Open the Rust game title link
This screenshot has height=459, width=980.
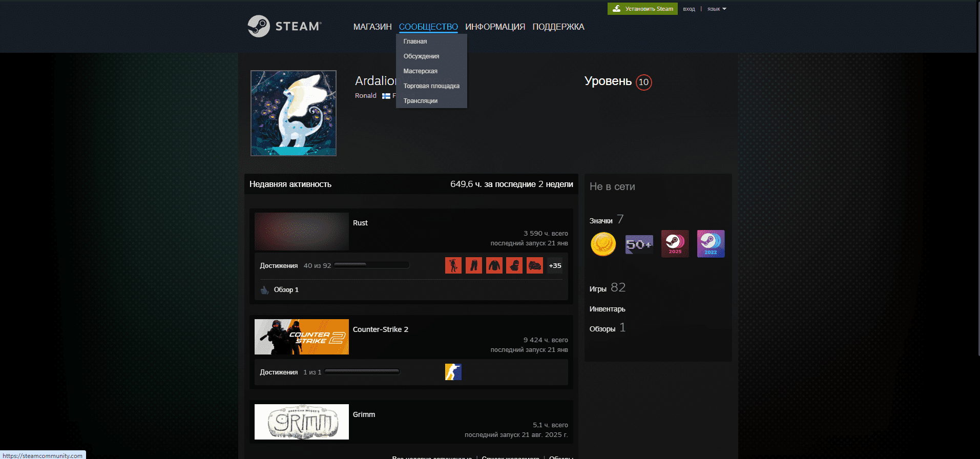360,223
